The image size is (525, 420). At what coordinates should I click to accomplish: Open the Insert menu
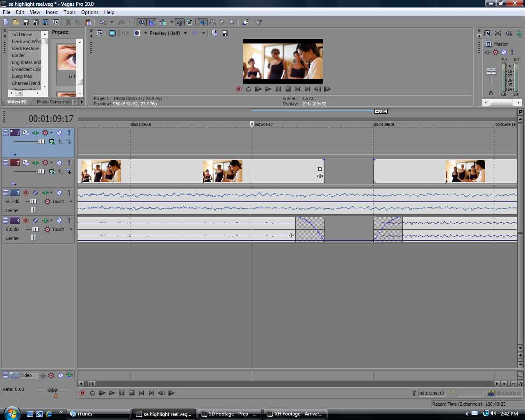tap(52, 12)
